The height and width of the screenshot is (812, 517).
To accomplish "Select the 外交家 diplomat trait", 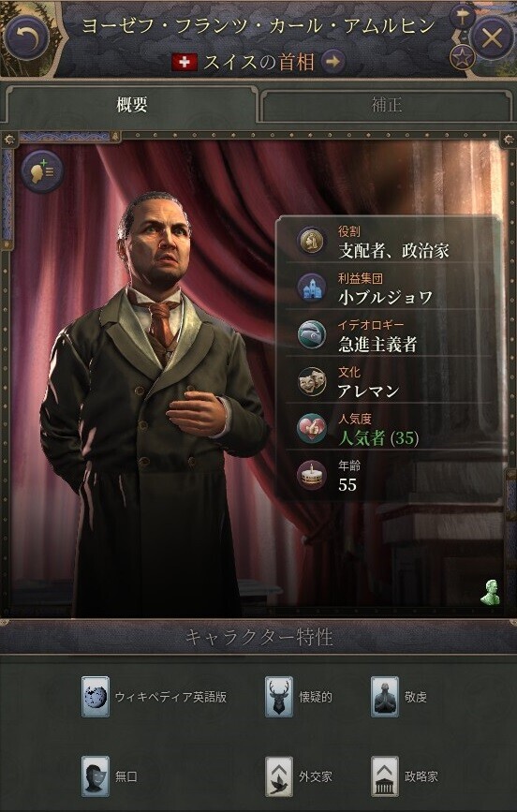I will pos(299,775).
